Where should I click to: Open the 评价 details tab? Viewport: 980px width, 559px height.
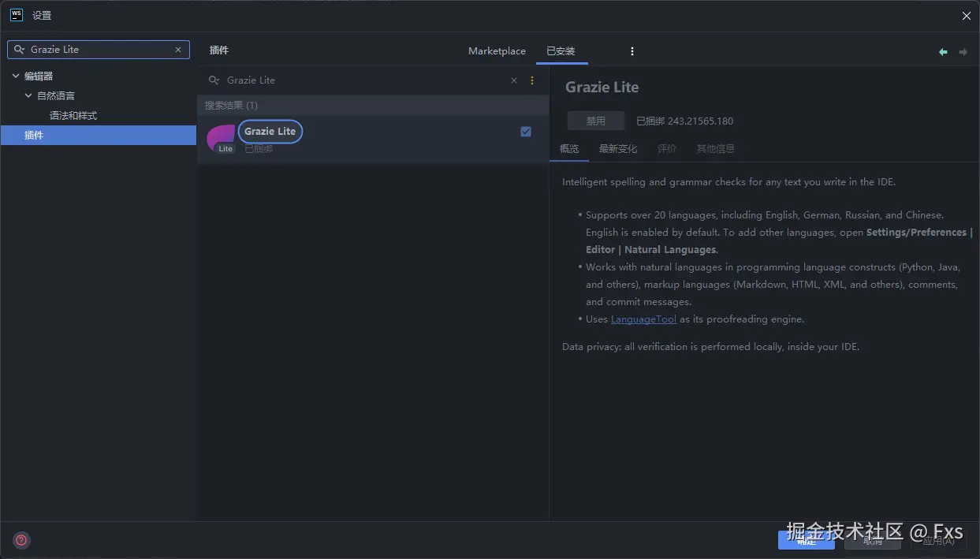[x=667, y=149]
